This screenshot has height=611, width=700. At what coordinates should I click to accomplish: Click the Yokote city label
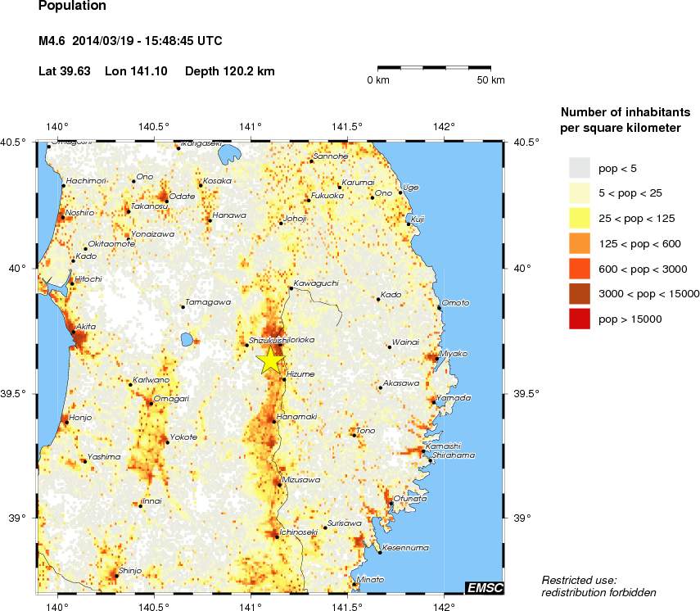point(184,437)
